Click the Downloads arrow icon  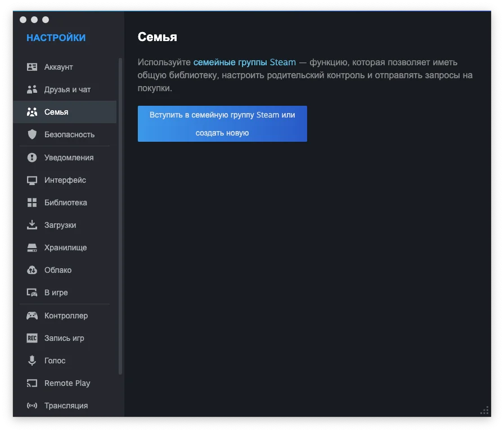coord(32,225)
